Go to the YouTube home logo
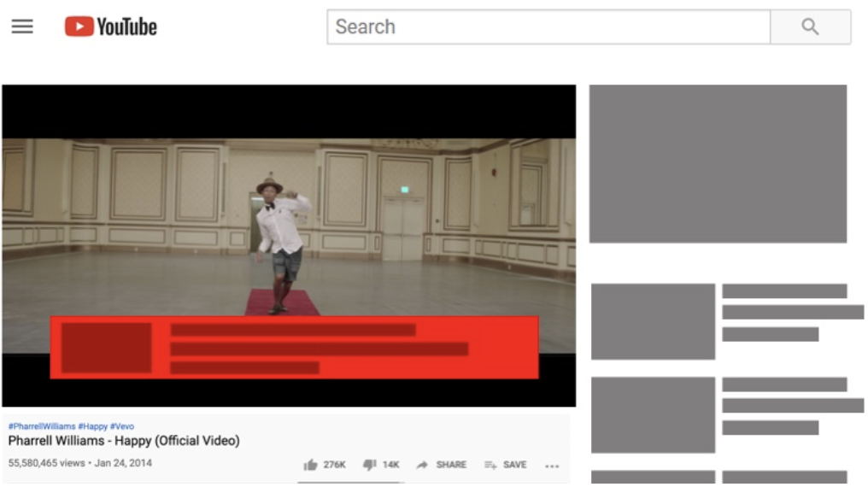868x487 pixels. pyautogui.click(x=111, y=26)
